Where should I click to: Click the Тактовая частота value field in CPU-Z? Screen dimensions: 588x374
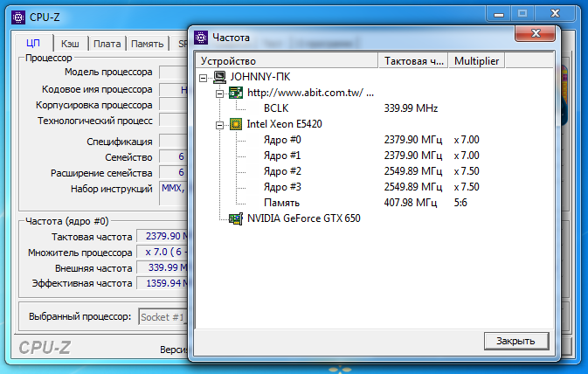pos(162,236)
